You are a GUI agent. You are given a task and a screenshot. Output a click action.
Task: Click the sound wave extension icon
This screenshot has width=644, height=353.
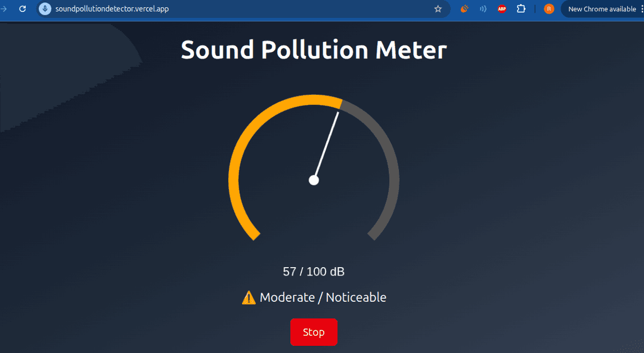[x=482, y=9]
